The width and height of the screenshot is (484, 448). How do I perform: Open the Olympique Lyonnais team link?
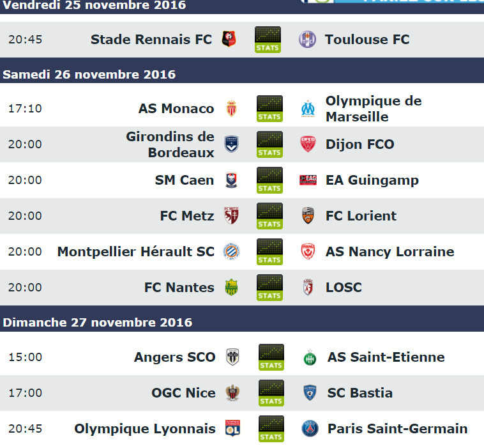145,429
